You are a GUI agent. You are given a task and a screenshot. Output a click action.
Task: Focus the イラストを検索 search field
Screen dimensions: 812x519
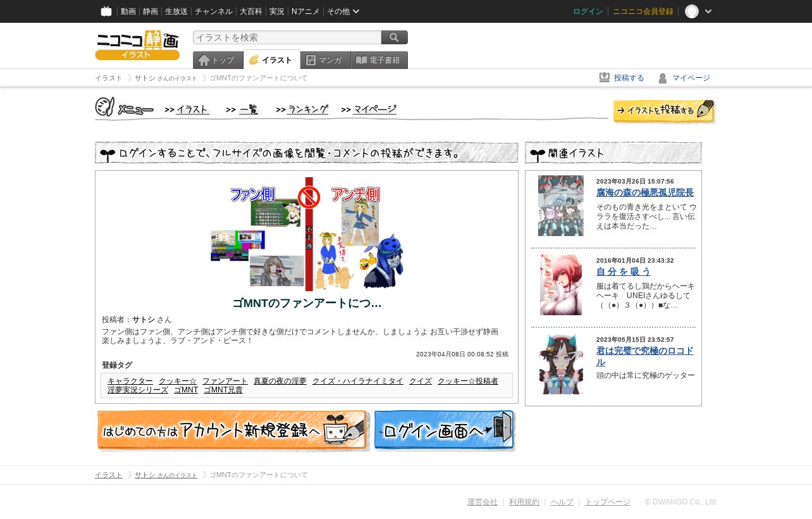point(287,37)
